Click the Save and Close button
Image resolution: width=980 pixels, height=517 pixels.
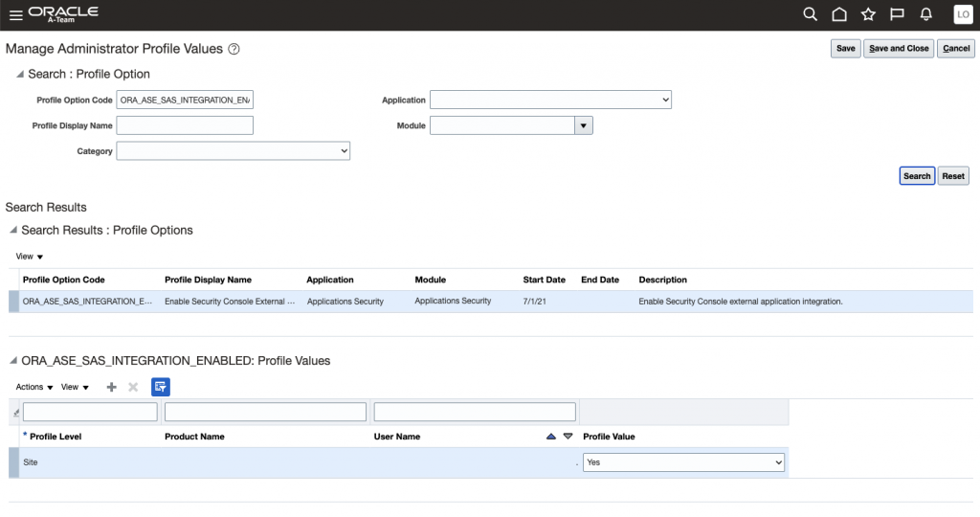click(x=899, y=49)
